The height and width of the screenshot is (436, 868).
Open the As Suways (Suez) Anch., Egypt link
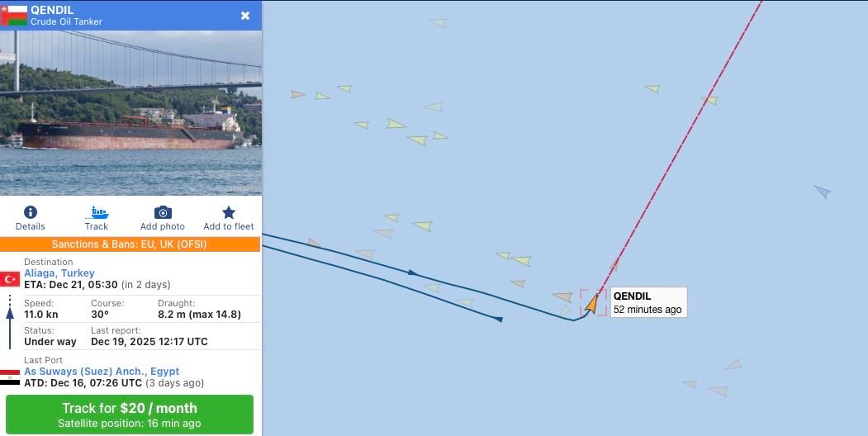(x=102, y=372)
